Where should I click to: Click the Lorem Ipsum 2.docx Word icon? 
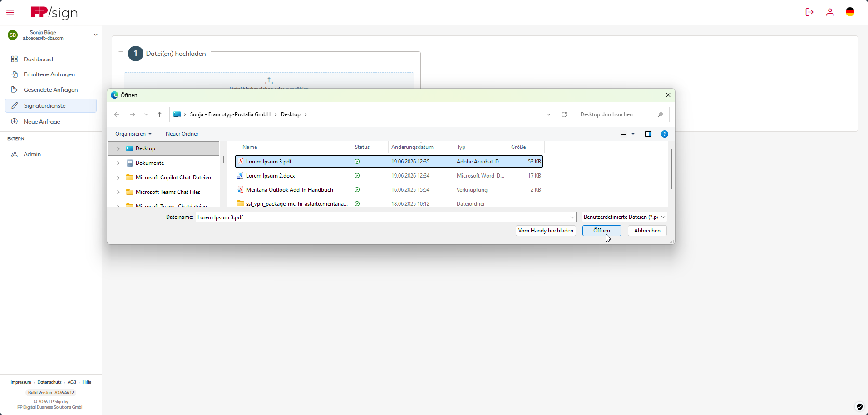(240, 175)
